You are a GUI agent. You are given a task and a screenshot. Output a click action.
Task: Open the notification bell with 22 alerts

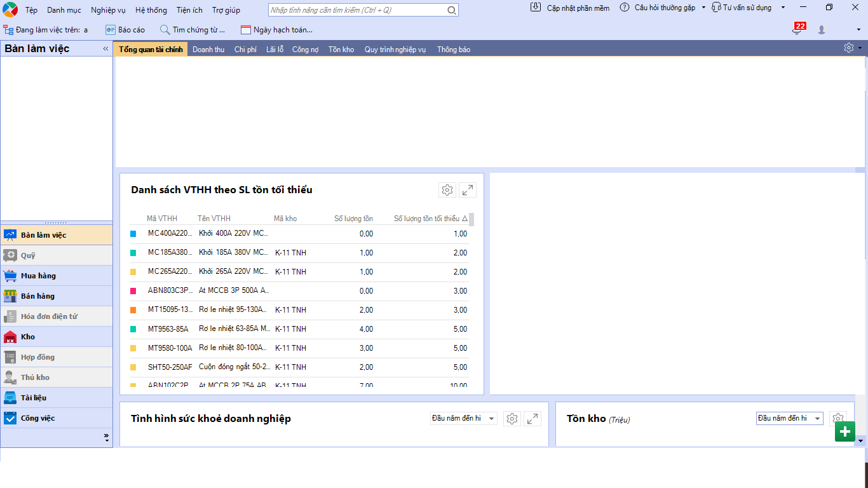click(797, 30)
